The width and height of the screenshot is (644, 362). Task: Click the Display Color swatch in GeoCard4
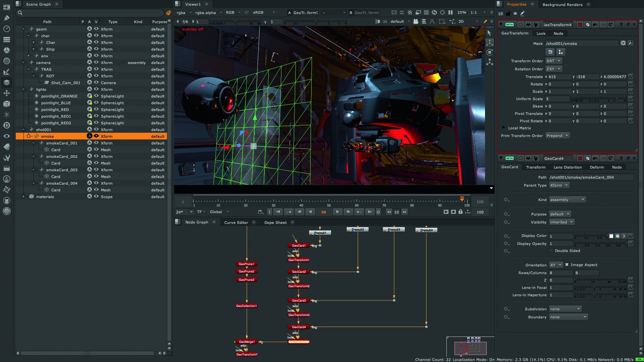[612, 236]
